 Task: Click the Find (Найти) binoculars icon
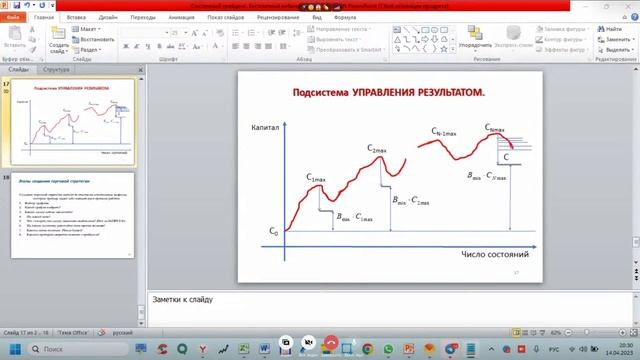click(x=601, y=29)
